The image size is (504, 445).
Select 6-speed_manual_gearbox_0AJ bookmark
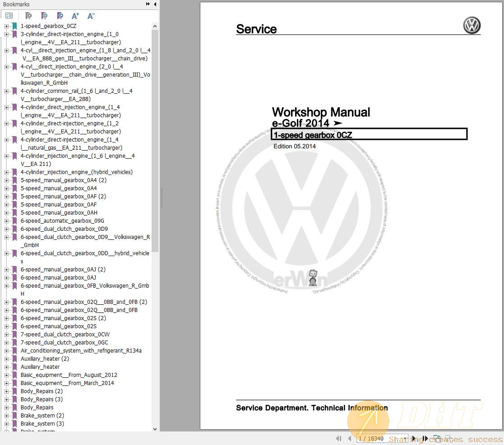click(x=59, y=278)
